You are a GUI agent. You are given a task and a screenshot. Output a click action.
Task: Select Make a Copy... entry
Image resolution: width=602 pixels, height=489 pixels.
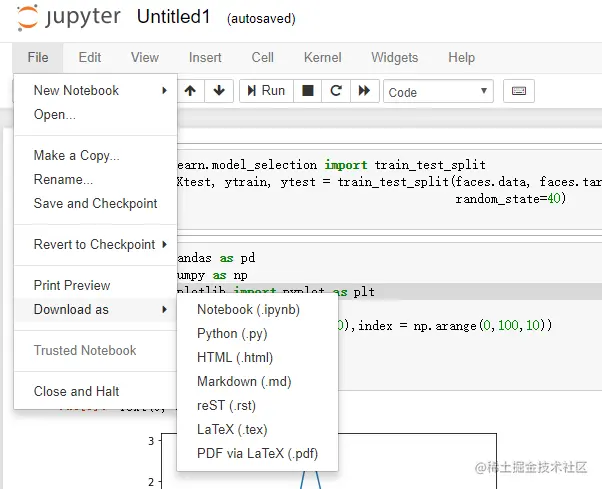click(x=96, y=155)
